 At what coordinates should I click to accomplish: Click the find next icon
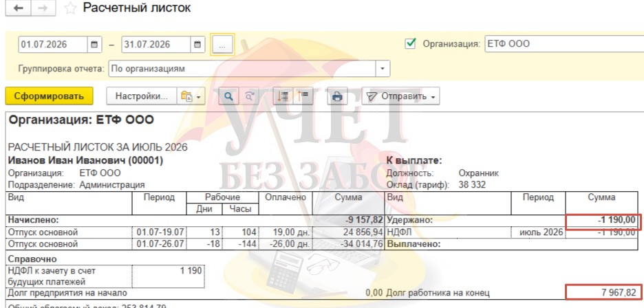coord(249,96)
